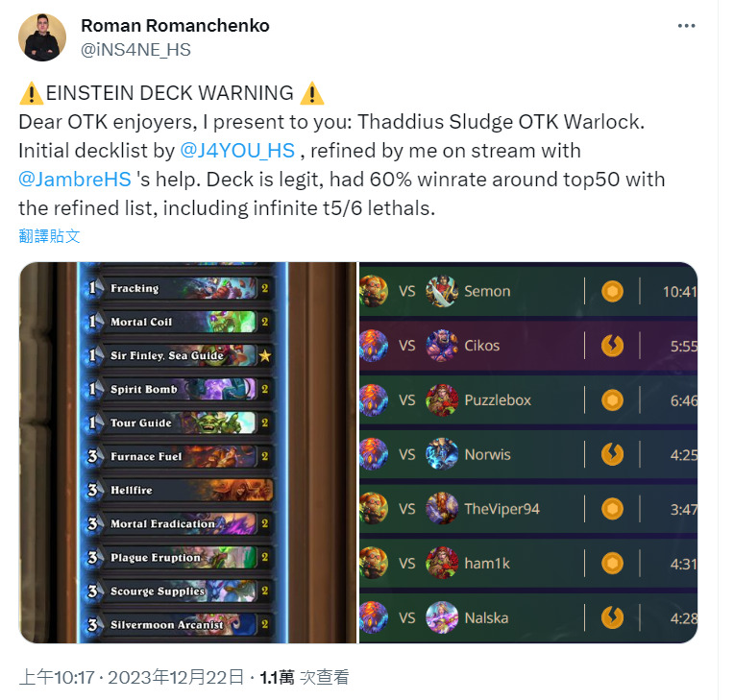Screen dimensions: 734x700
Task: Click Puzzlebox opponent hero portrait
Action: click(x=441, y=400)
